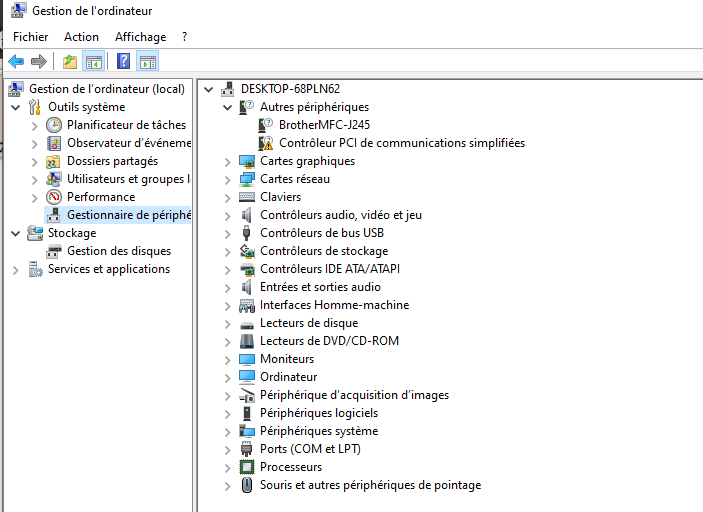703x512 pixels.
Task: Select the BrotherMFC-J245 device
Action: 324,125
